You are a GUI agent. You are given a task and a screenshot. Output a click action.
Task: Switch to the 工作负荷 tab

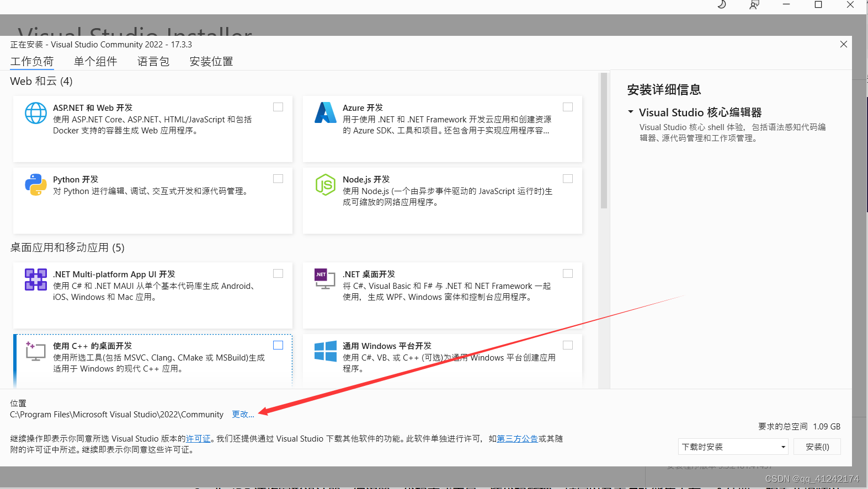[x=32, y=62]
